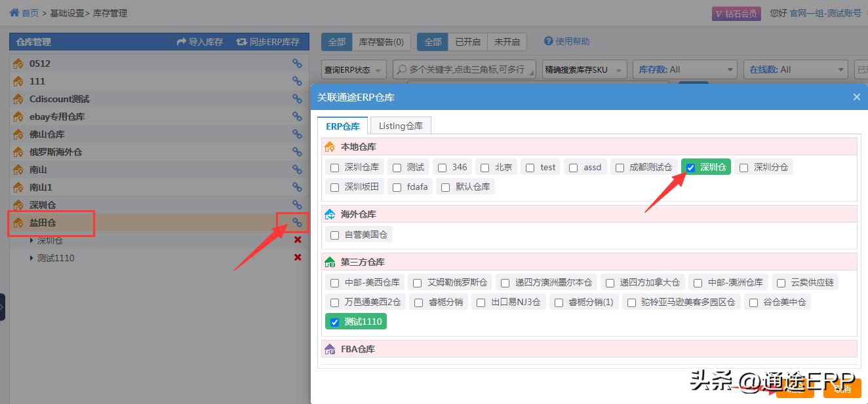The image size is (868, 404).
Task: Click the home icon in the breadcrumb
Action: 14,12
